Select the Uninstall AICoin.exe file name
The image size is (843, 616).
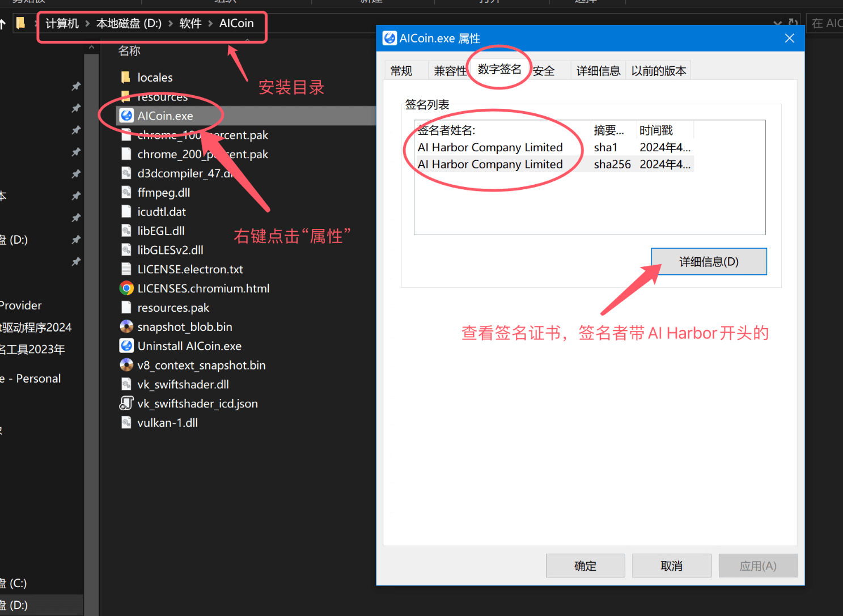pyautogui.click(x=189, y=346)
